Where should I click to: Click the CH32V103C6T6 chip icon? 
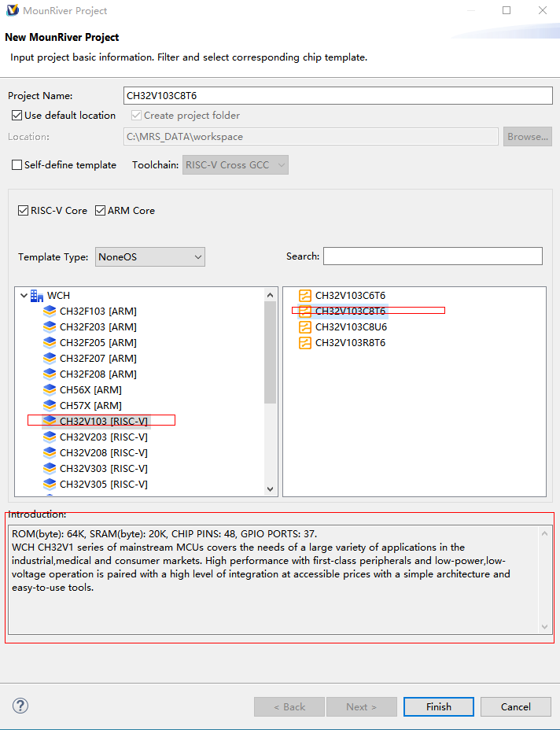[x=305, y=296]
